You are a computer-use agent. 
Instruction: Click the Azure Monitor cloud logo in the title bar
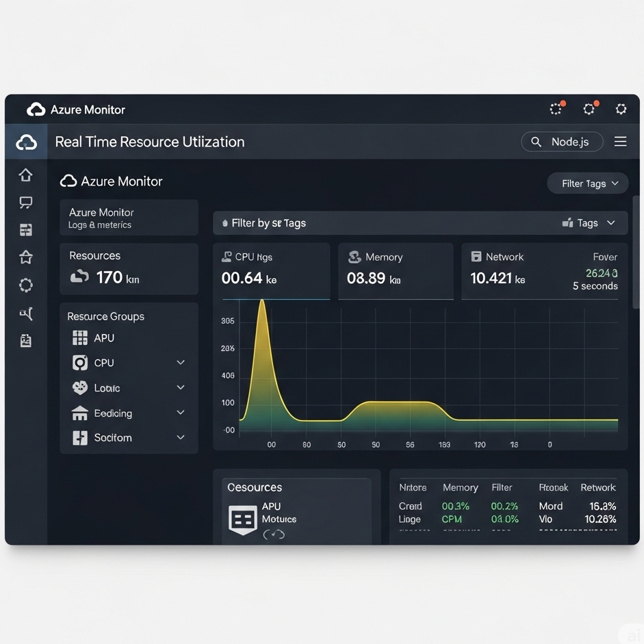(36, 110)
